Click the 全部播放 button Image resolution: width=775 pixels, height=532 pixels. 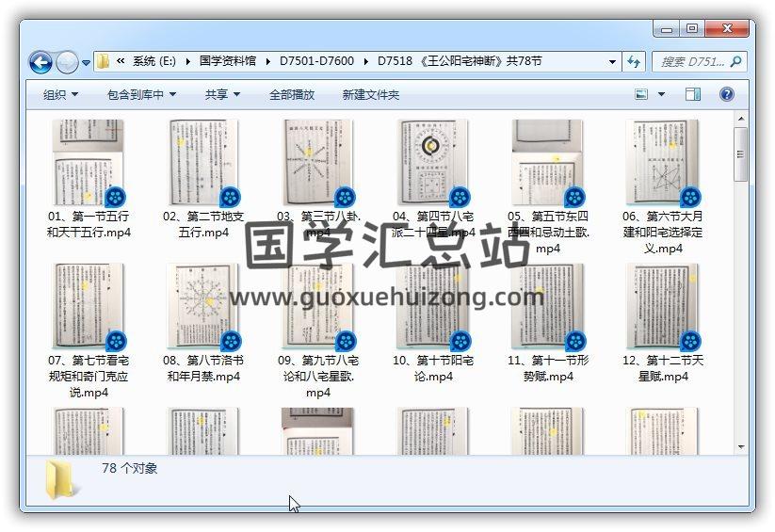[x=292, y=94]
